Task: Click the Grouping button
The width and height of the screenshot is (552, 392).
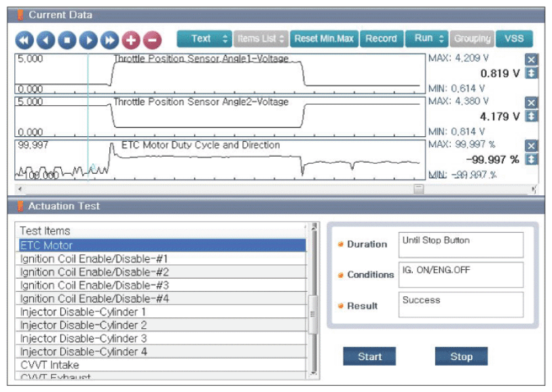Action: pos(472,39)
